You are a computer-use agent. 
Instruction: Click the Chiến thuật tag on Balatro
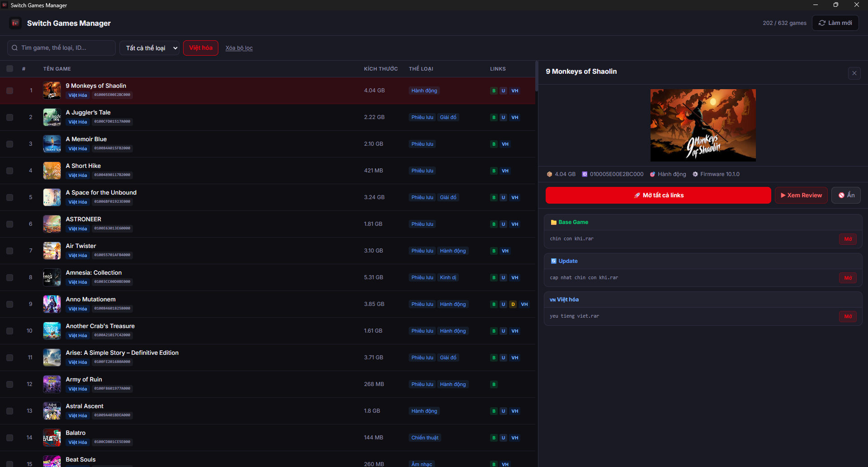tap(425, 438)
